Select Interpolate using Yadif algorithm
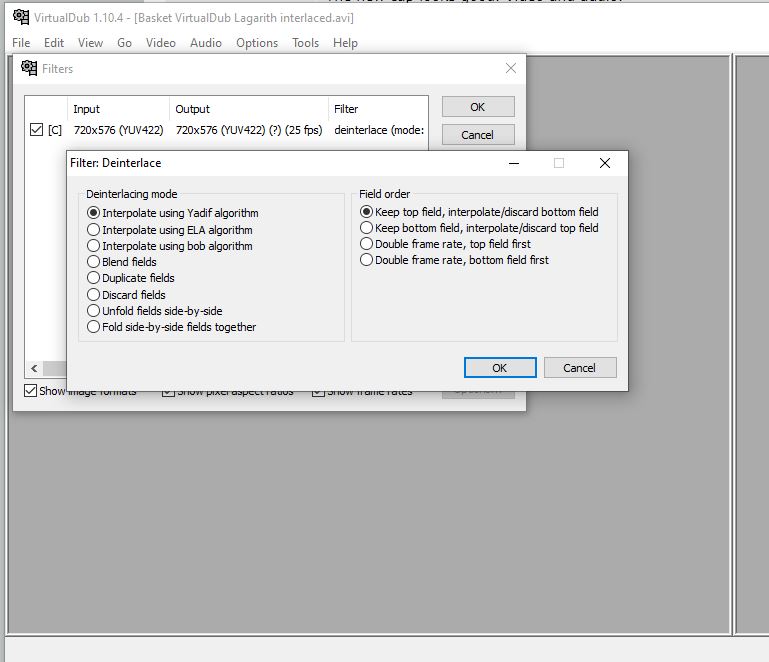This screenshot has height=662, width=769. click(x=173, y=213)
